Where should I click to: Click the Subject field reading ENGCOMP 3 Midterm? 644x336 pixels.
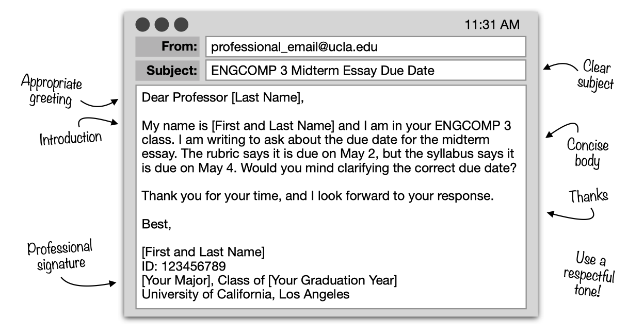366,71
